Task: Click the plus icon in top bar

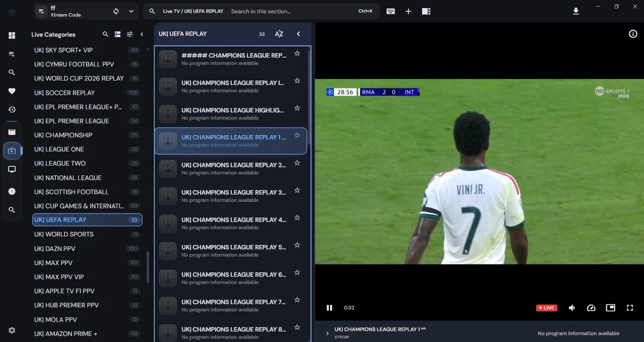Action: tap(409, 11)
